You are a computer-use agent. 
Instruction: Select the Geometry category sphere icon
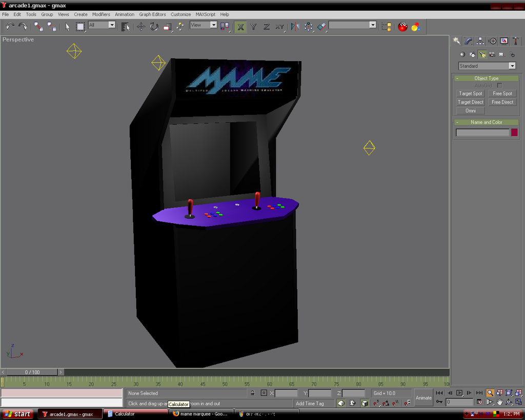pos(462,54)
